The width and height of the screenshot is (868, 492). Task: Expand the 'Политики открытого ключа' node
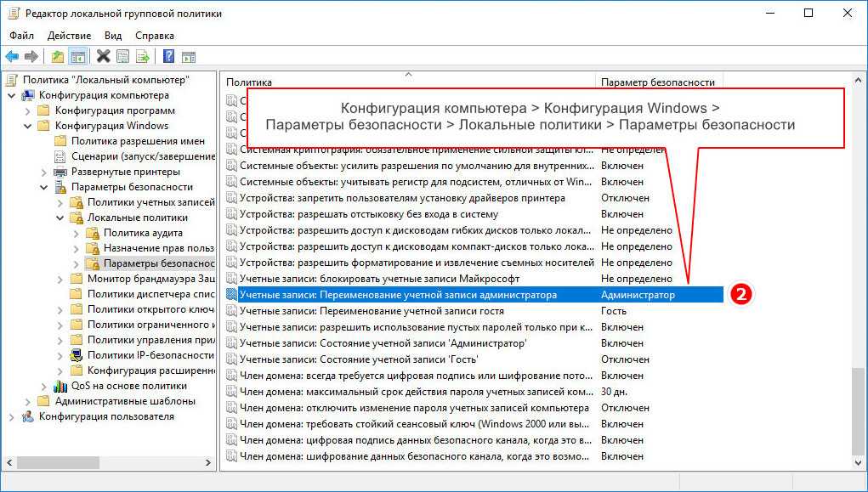pos(60,309)
